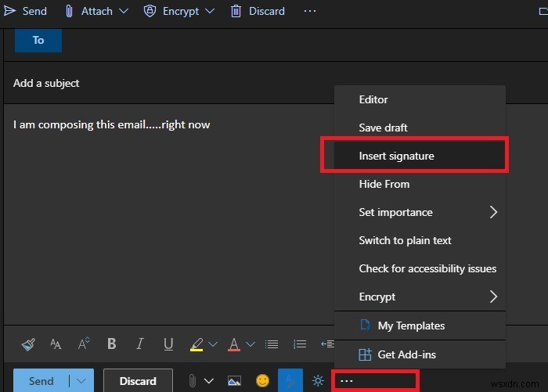Open the emoji smiley picker
Screen dimensions: 548x392
pos(262,381)
